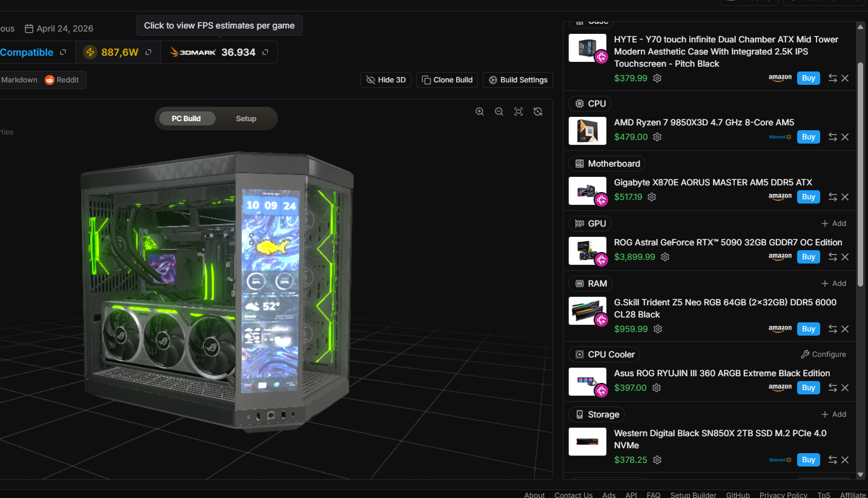Swap the AMD Ryzen 7 9850X3D part

[x=833, y=137]
